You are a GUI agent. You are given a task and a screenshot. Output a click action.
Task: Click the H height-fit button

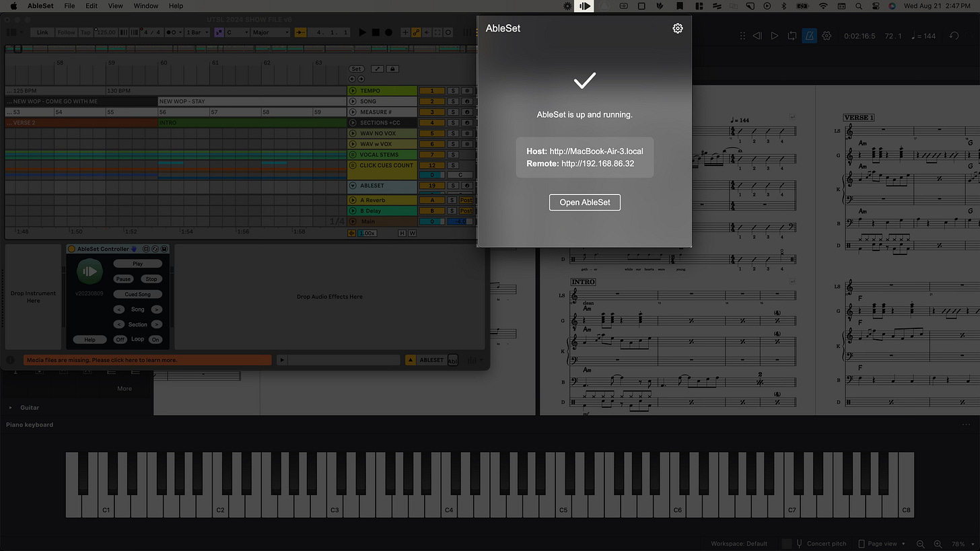coord(403,233)
